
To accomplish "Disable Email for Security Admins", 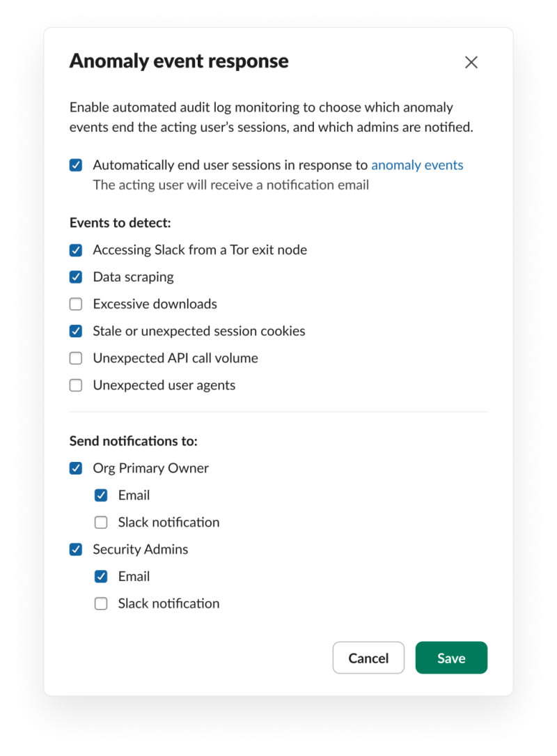I will pos(101,577).
